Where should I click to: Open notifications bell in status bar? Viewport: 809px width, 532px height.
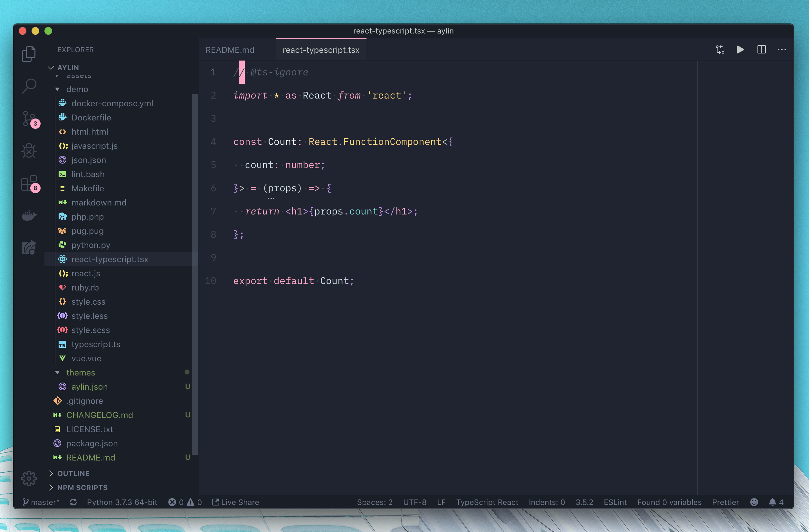(x=772, y=502)
